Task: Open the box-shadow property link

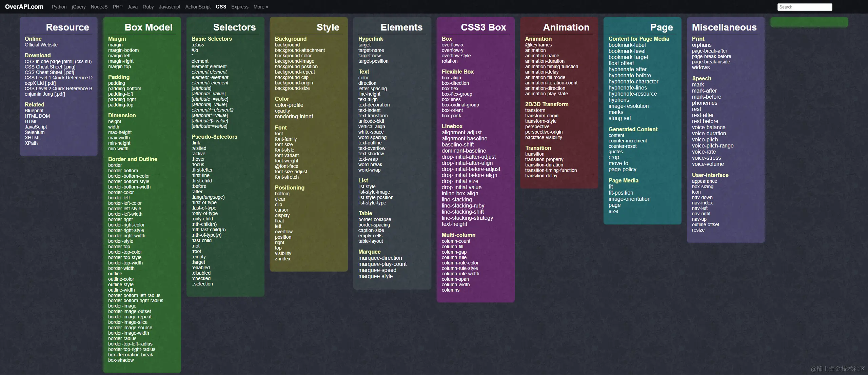Action: pyautogui.click(x=120, y=360)
